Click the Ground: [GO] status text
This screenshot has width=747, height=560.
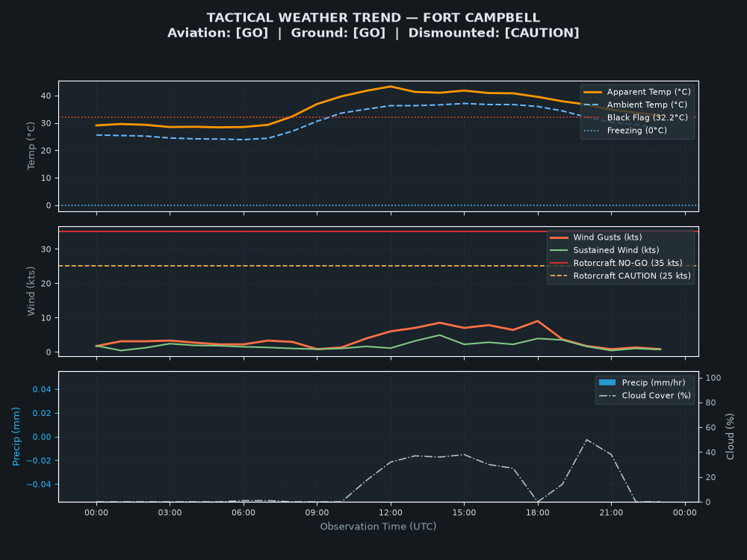338,33
